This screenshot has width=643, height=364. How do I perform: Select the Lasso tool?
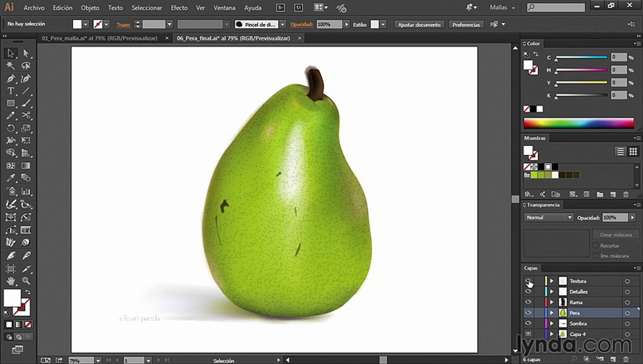coord(26,66)
